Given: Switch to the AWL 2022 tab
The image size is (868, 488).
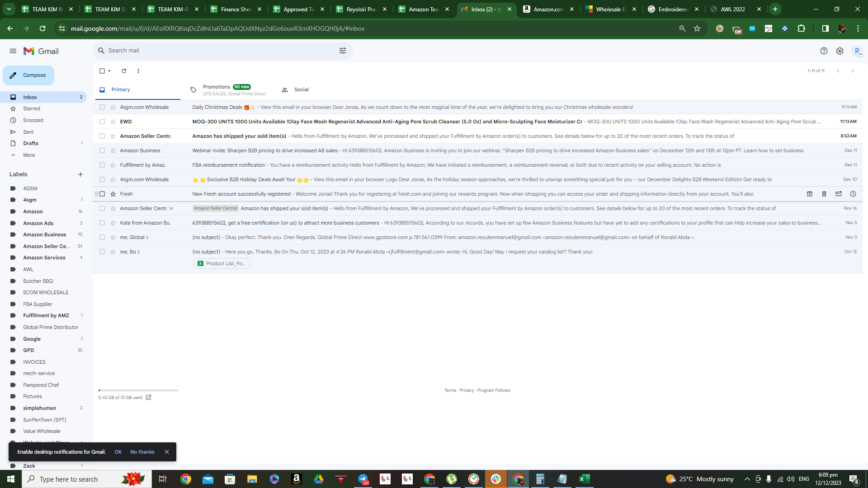Looking at the screenshot, I should click(735, 9).
